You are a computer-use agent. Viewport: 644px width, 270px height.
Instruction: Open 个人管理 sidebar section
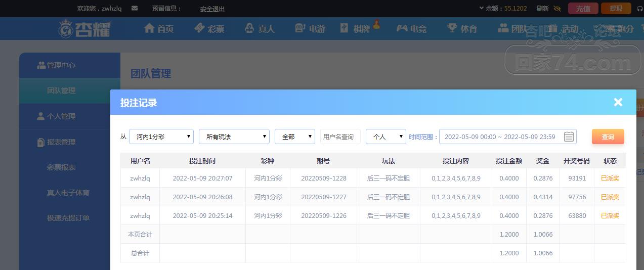[x=70, y=116]
